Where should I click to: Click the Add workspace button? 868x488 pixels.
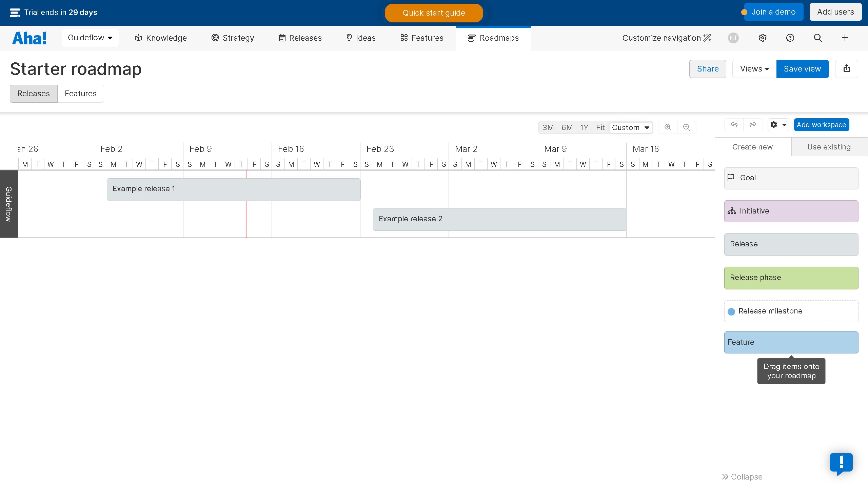point(821,125)
